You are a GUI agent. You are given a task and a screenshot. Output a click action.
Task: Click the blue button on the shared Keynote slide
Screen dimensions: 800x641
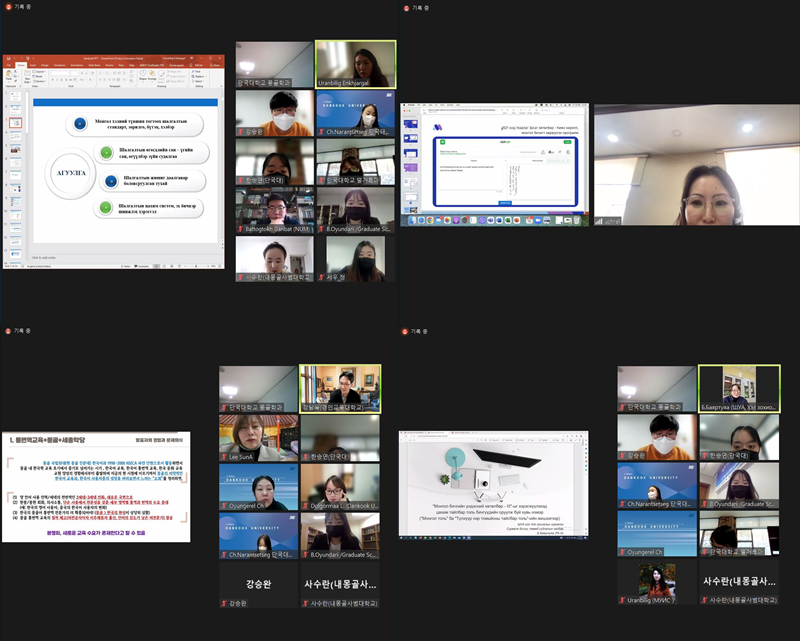(x=505, y=203)
